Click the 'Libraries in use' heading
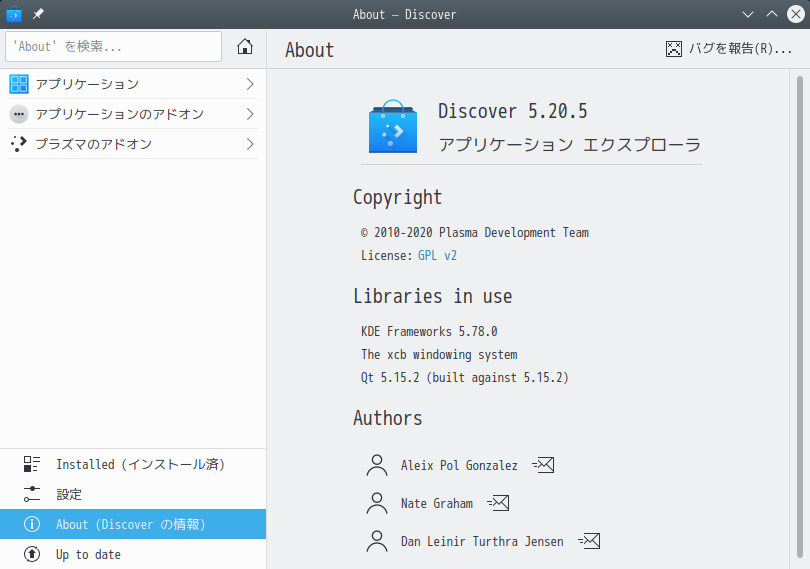 [x=432, y=296]
